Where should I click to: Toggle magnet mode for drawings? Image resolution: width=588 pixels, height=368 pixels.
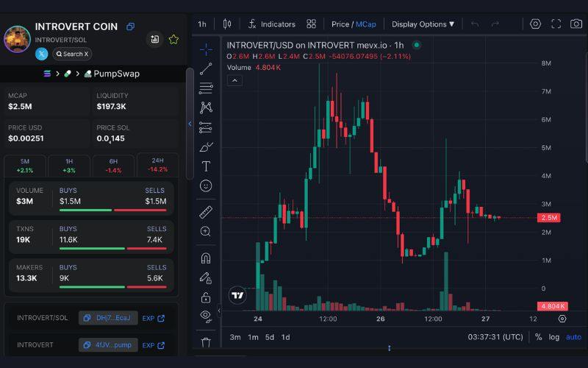pos(206,258)
